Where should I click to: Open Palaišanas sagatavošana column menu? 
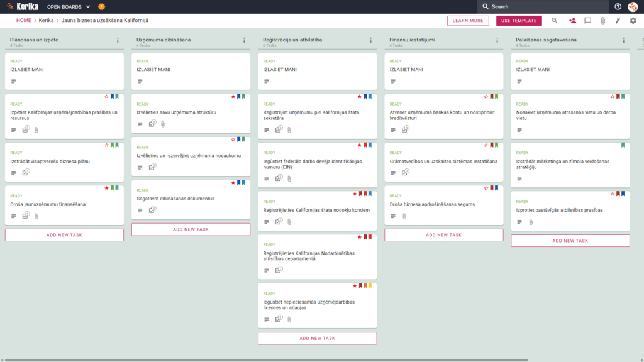[624, 40]
